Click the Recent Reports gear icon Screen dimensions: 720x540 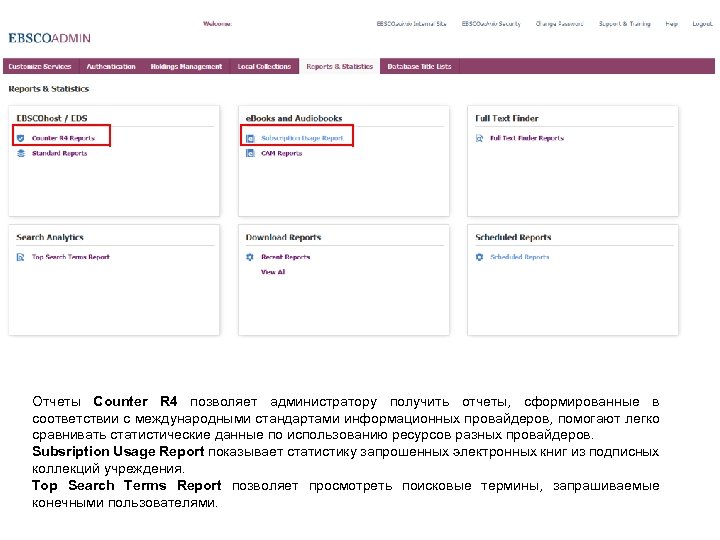click(x=250, y=257)
